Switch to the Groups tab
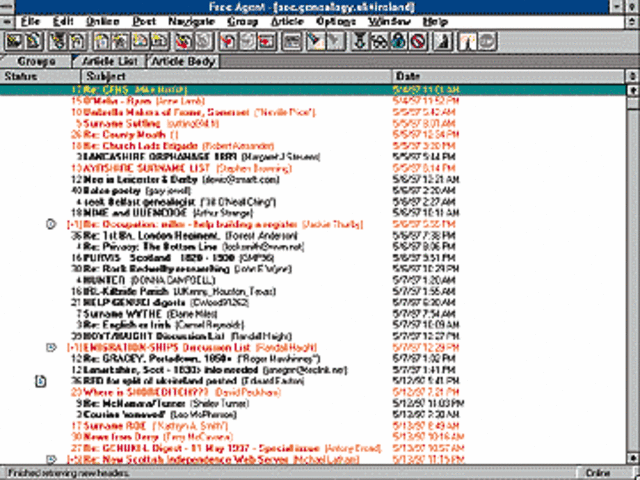Viewport: 640px width, 480px height. click(36, 61)
